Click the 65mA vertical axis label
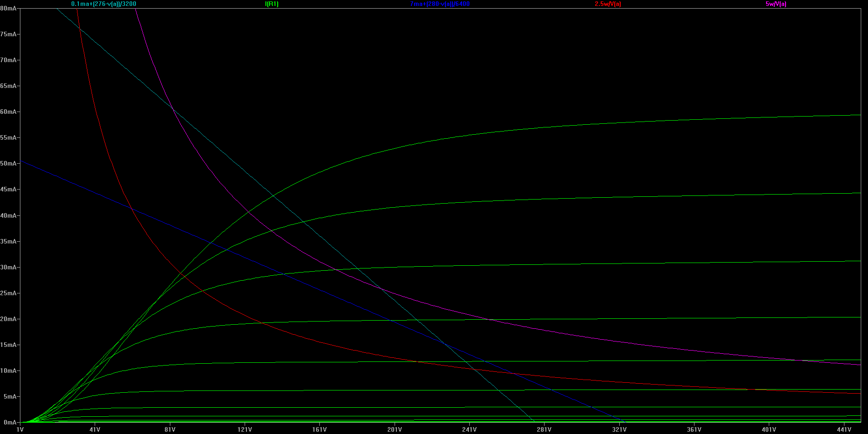Image resolution: width=868 pixels, height=434 pixels. coord(9,86)
